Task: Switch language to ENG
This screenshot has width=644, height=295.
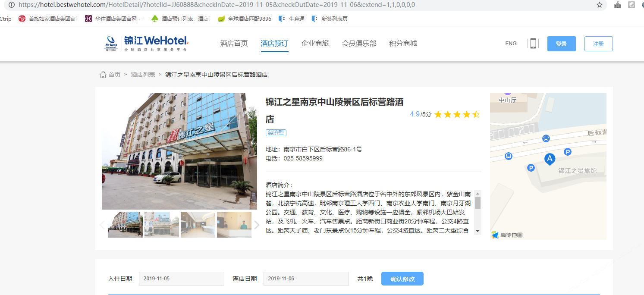Action: tap(511, 44)
